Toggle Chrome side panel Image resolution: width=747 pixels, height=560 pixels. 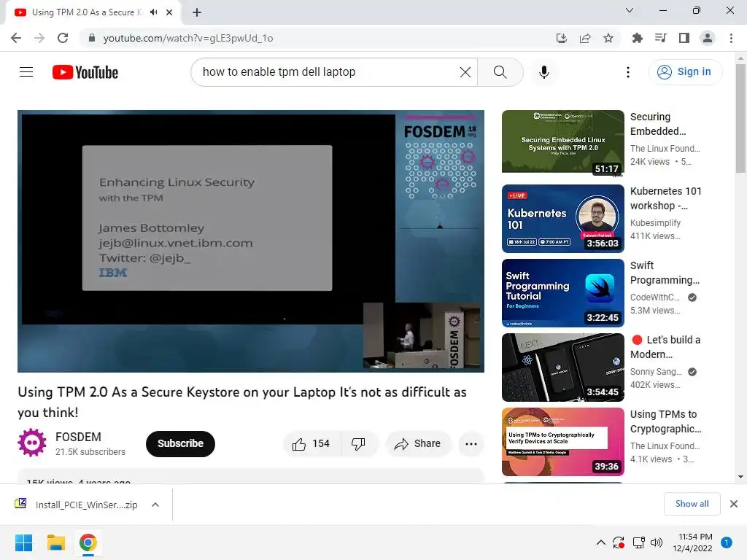click(684, 38)
